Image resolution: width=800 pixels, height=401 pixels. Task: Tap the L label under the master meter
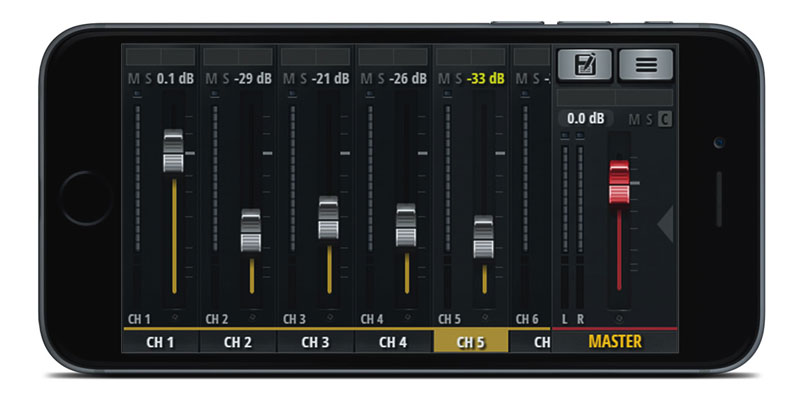(x=565, y=319)
